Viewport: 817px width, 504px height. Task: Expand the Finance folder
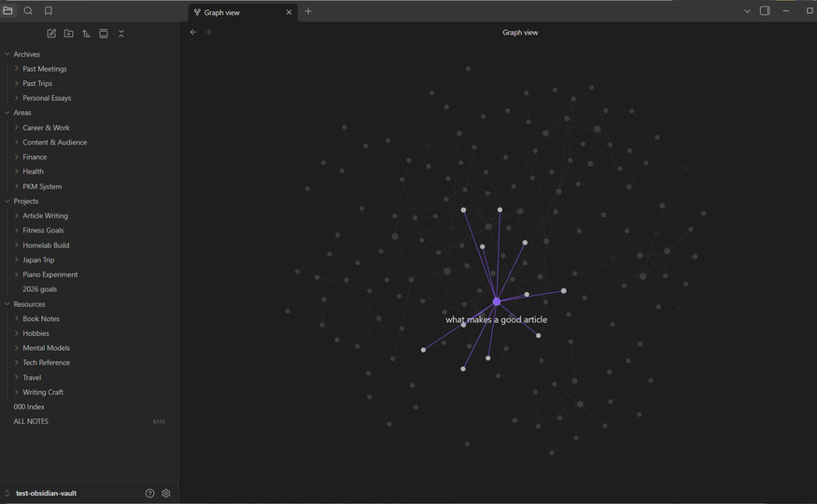[35, 157]
